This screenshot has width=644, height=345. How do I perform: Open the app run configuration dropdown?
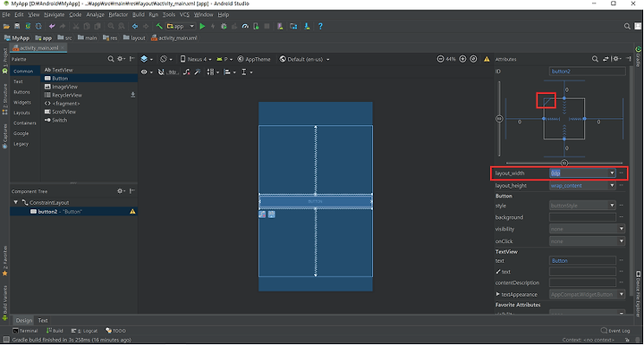tap(181, 26)
